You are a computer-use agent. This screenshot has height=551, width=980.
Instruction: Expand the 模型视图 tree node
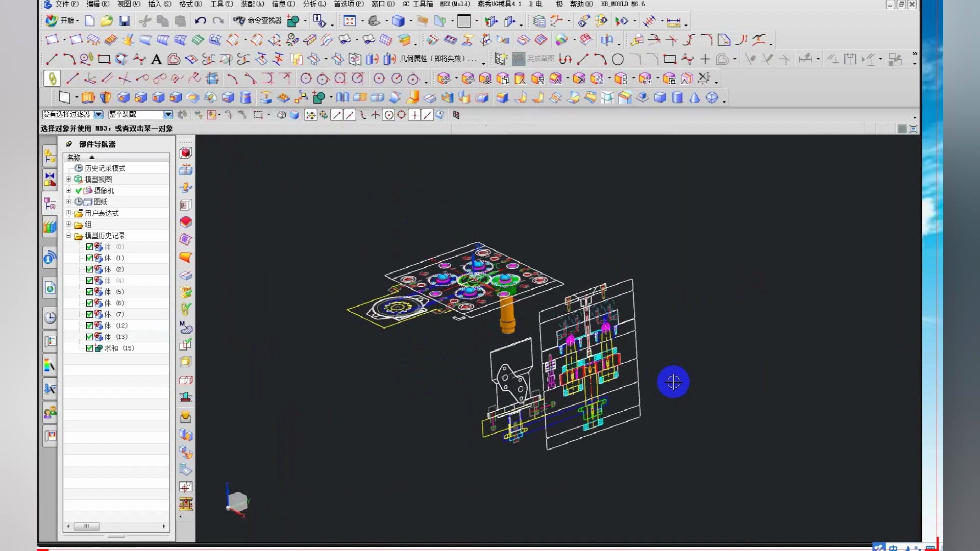[x=68, y=179]
